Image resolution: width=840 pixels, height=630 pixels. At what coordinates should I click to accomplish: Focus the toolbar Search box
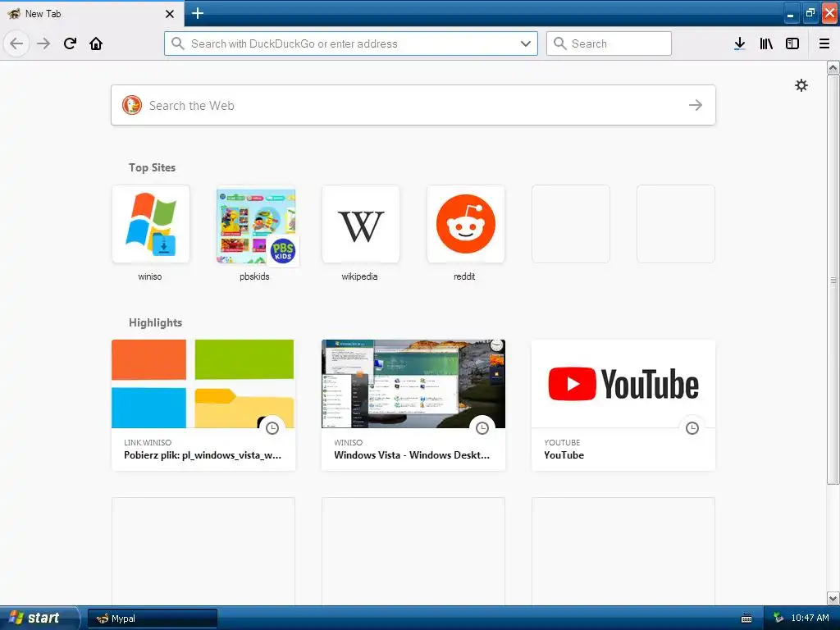(609, 43)
